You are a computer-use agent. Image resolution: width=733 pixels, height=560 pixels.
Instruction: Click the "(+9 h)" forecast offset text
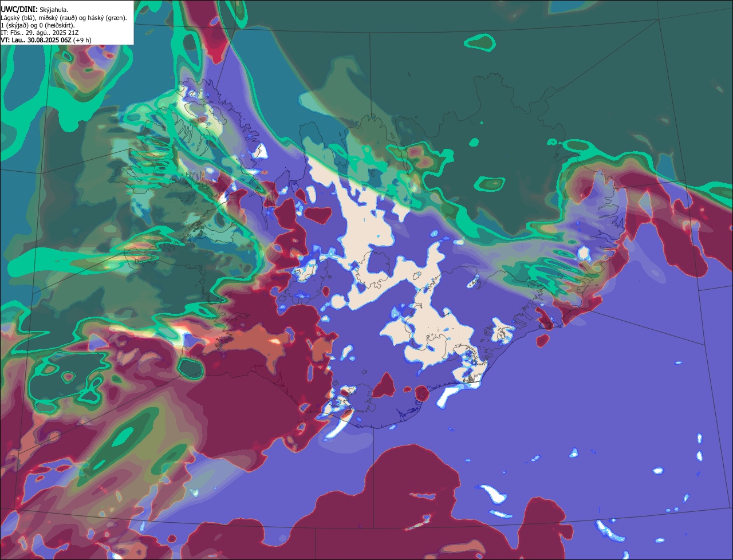[x=82, y=40]
